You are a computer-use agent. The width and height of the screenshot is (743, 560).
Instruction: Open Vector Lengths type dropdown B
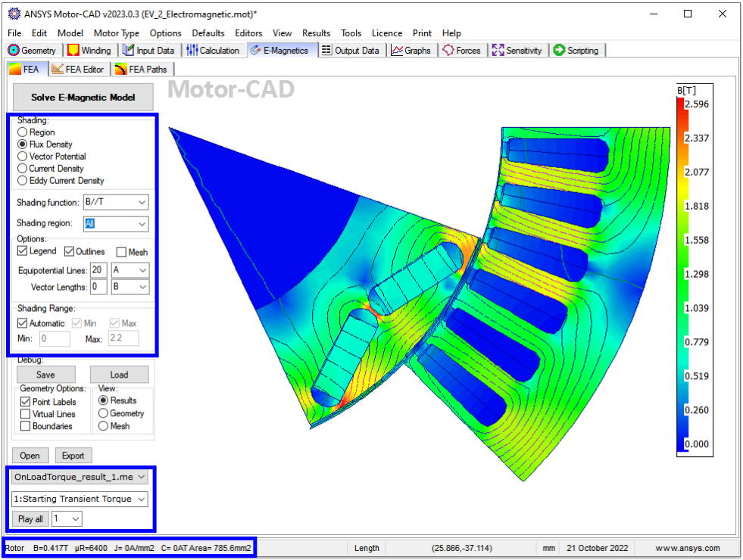pyautogui.click(x=130, y=287)
